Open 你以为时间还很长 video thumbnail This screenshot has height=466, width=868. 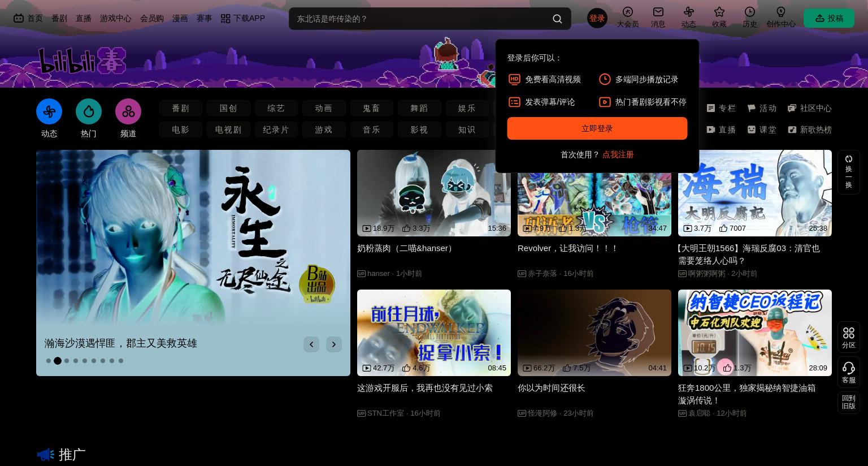pos(594,333)
